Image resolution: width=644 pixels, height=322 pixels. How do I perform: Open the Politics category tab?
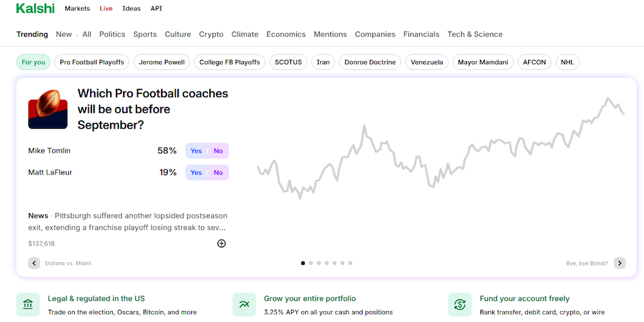[x=112, y=34]
